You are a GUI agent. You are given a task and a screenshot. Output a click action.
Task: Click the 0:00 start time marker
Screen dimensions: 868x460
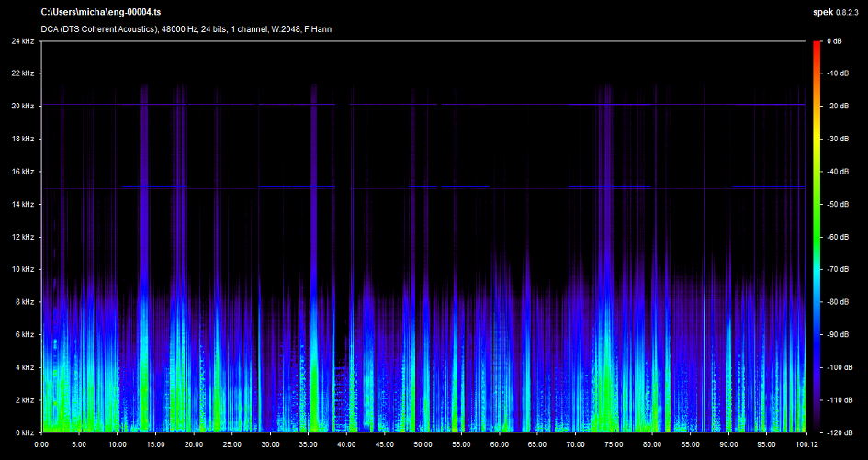[x=41, y=443]
